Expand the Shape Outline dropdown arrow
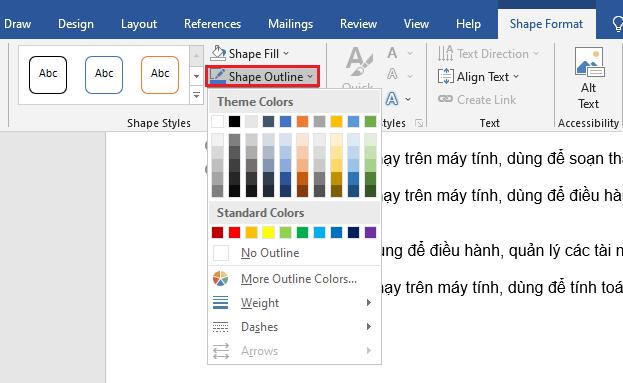This screenshot has height=383, width=623. (x=310, y=76)
